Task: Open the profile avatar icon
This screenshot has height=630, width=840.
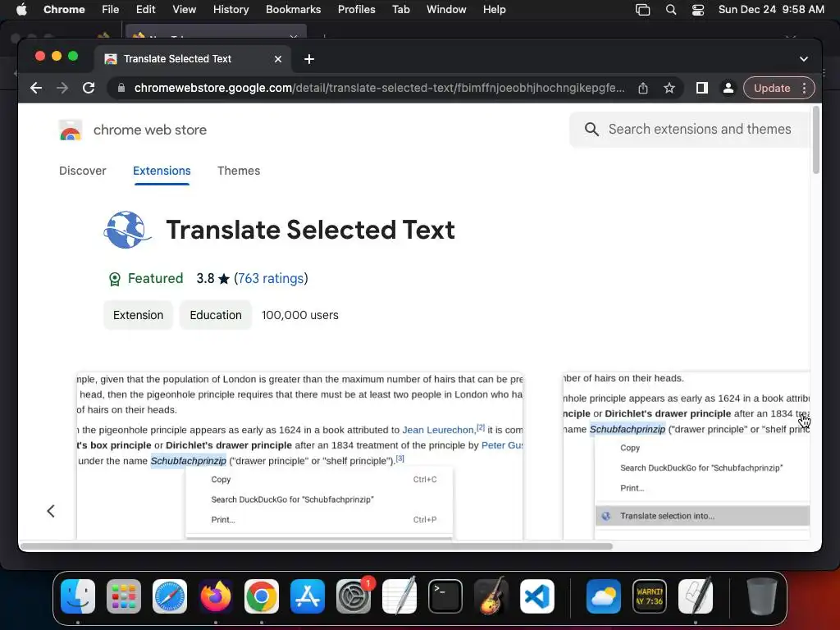Action: (728, 88)
